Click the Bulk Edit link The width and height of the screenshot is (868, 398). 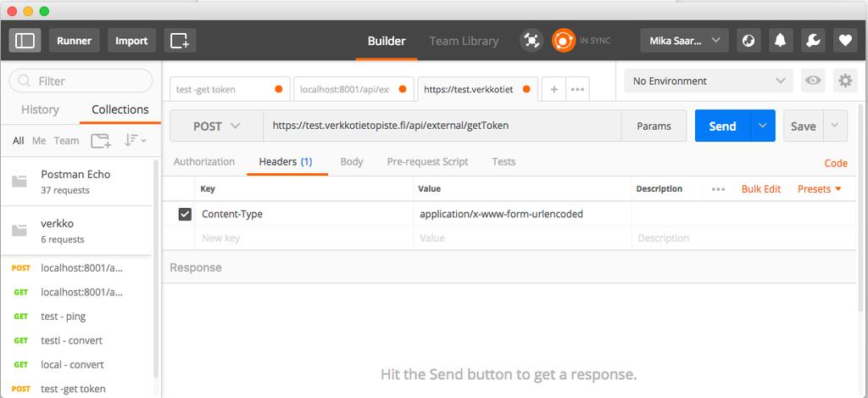click(x=761, y=189)
